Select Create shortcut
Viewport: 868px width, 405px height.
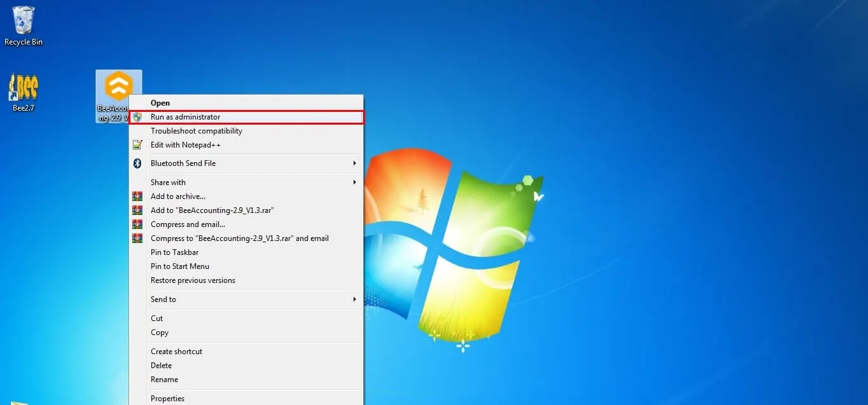coord(246,352)
